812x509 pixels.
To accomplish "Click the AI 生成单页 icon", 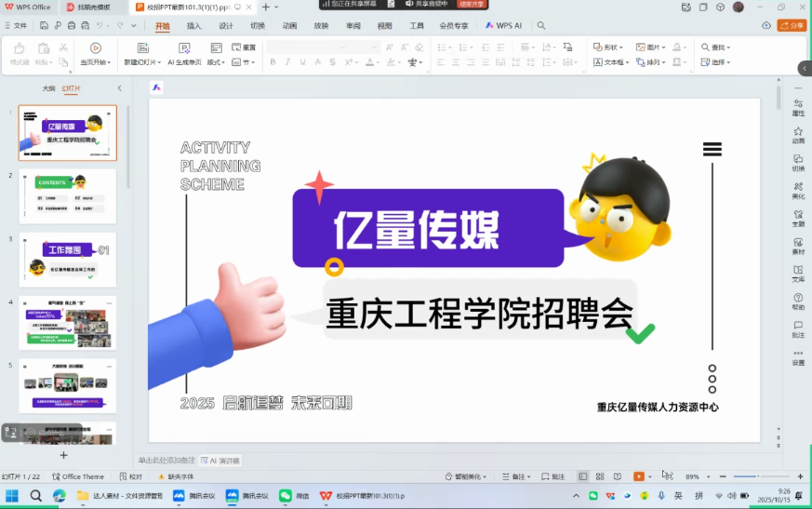I will [x=184, y=47].
